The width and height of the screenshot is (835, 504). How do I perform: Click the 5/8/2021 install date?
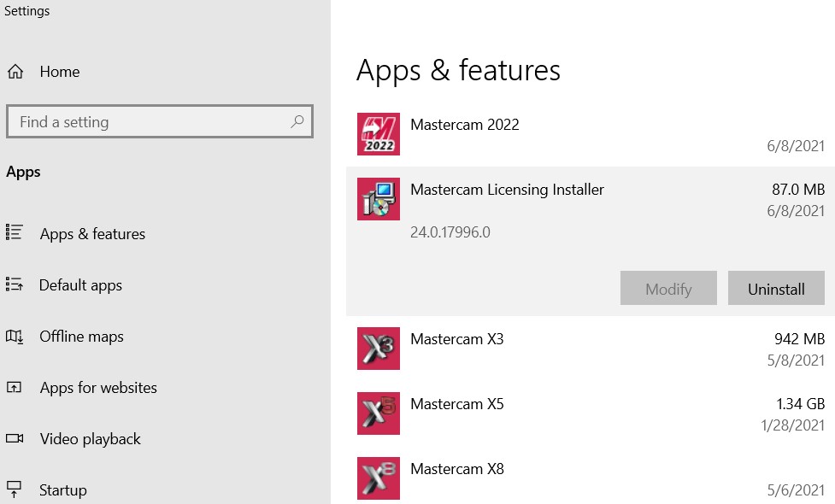797,360
